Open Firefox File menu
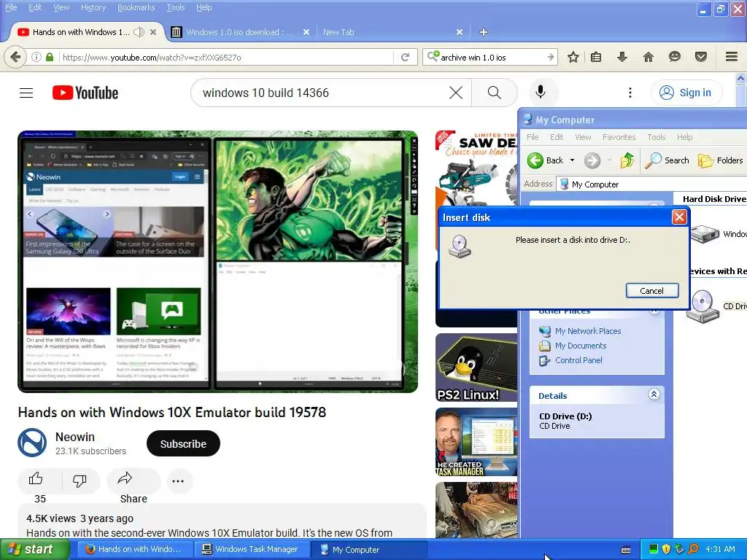 click(x=11, y=7)
